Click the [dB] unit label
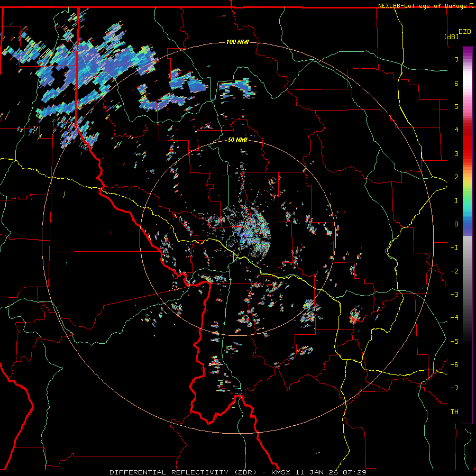This screenshot has width=476, height=476. click(452, 36)
